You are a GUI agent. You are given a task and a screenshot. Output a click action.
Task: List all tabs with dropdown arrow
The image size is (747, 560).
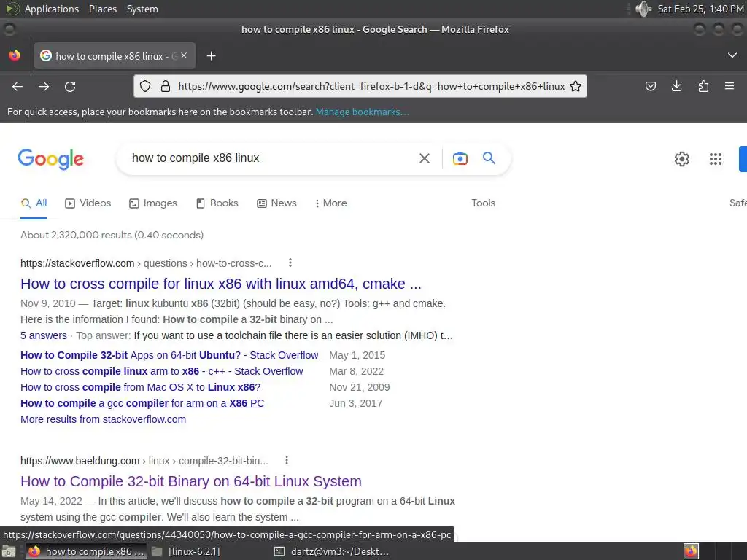pyautogui.click(x=732, y=55)
